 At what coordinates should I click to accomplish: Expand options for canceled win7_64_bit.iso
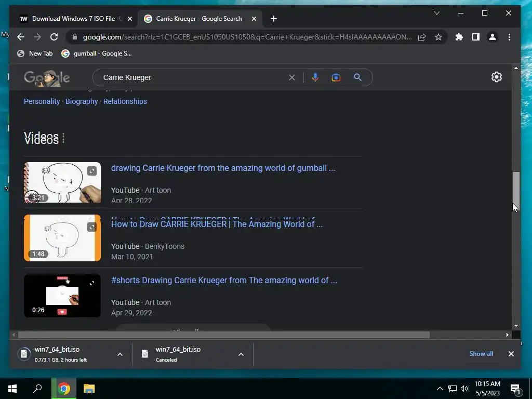tap(241, 354)
